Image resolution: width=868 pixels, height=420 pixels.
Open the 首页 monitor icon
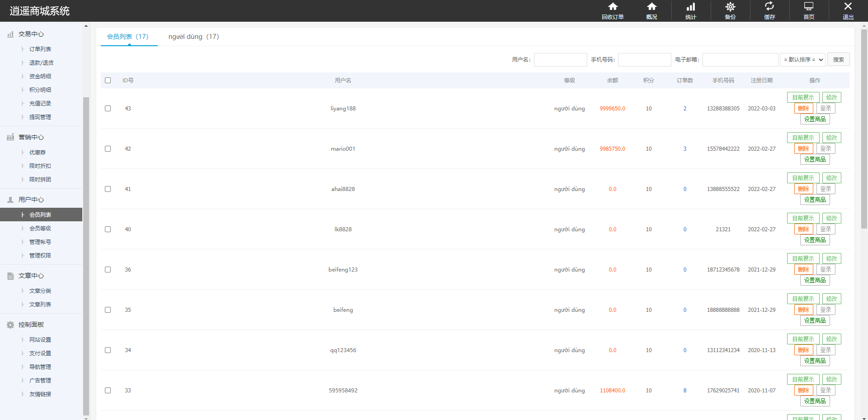tap(809, 7)
